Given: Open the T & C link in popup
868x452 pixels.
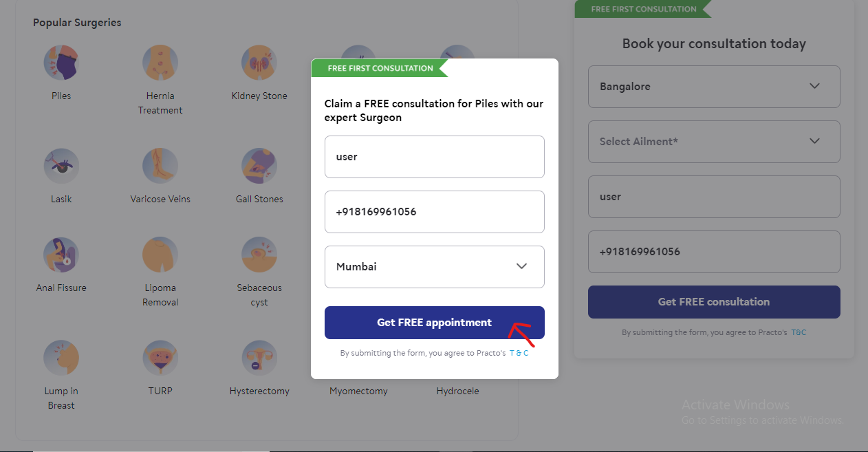Looking at the screenshot, I should coord(519,353).
